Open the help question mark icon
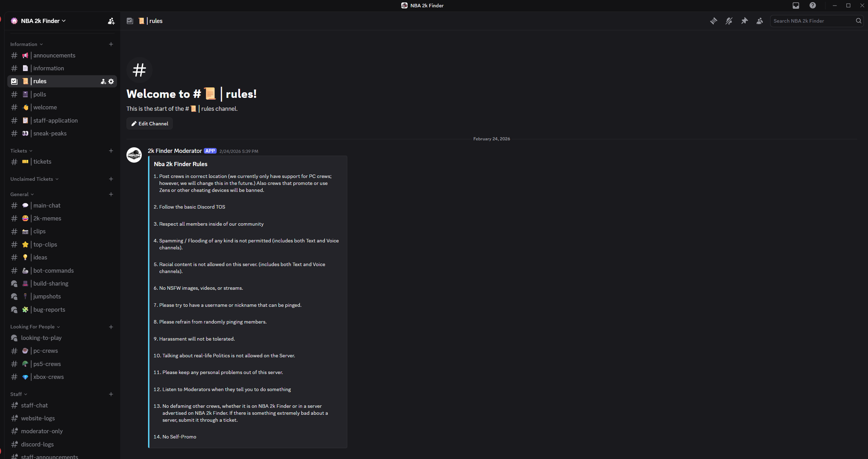The height and width of the screenshot is (459, 868). pyautogui.click(x=813, y=6)
